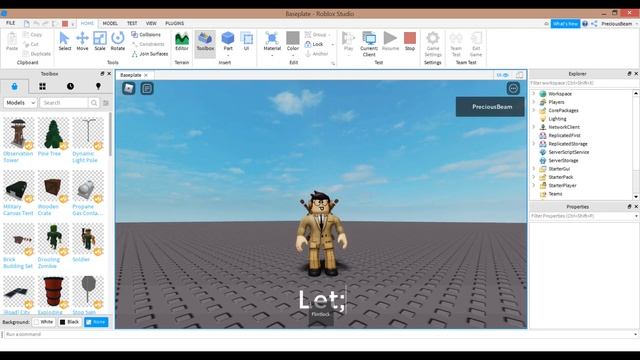Activate the Rotate tool

coord(118,41)
